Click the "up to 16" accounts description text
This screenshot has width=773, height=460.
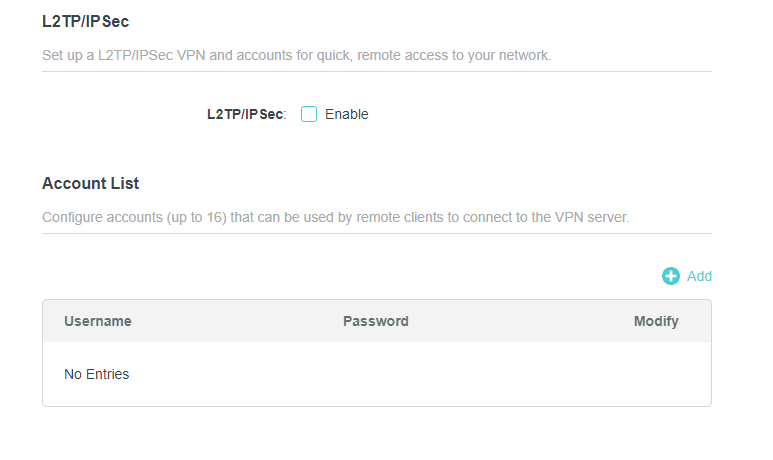tap(335, 216)
